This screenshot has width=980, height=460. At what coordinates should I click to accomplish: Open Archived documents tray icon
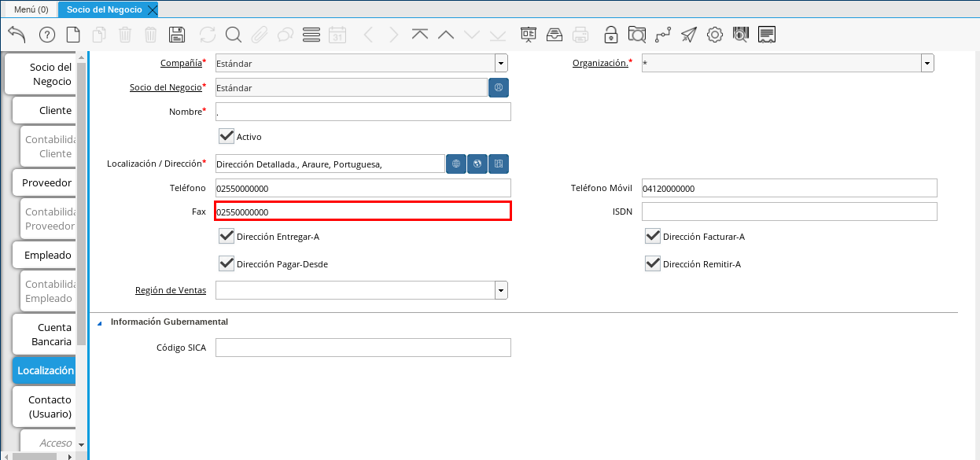pyautogui.click(x=554, y=35)
